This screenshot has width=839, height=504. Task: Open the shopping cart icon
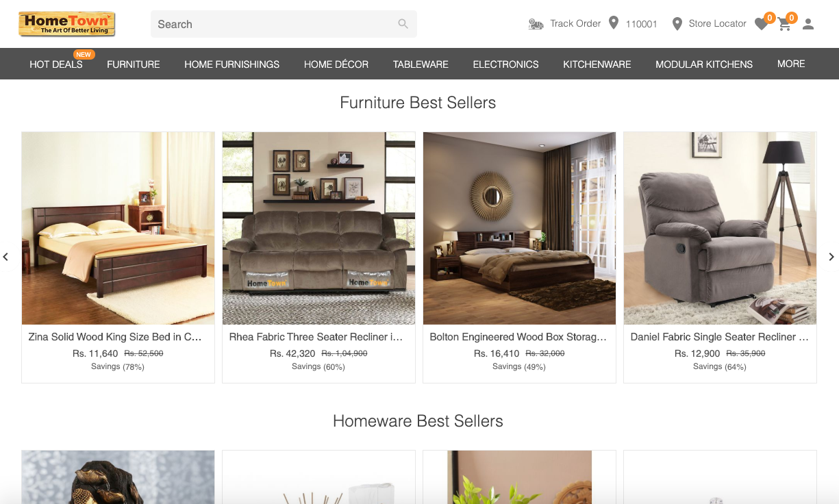(785, 24)
